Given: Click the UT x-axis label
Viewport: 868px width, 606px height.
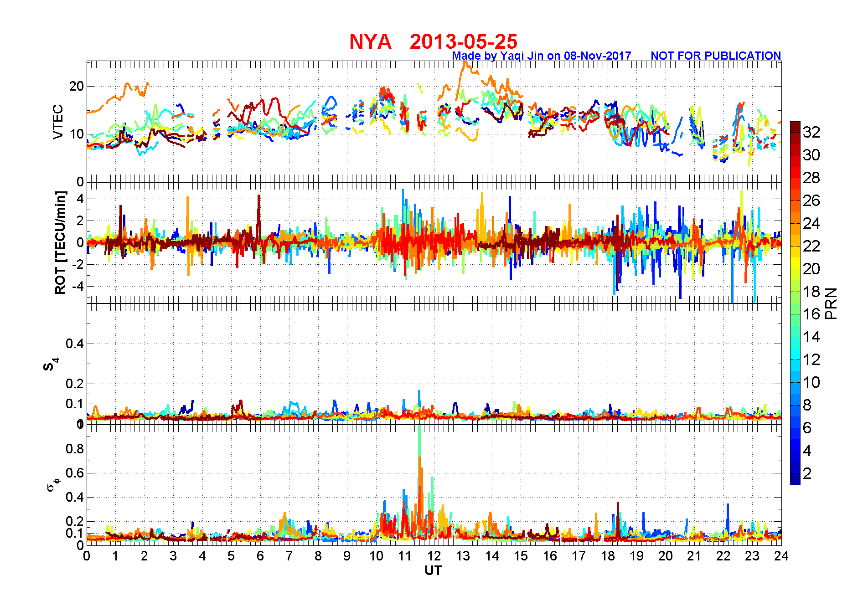Looking at the screenshot, I should click(x=433, y=570).
